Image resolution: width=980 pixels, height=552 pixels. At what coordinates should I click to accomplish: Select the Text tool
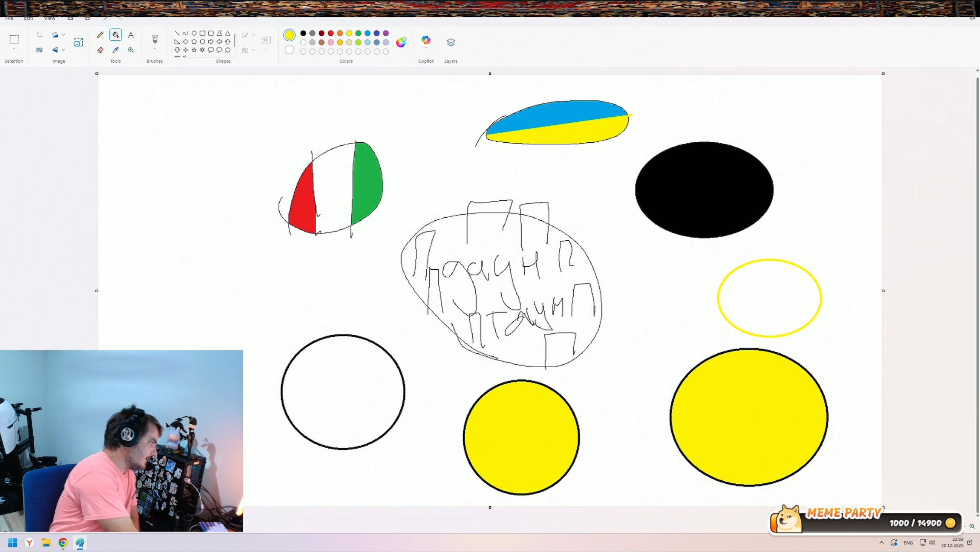(131, 35)
